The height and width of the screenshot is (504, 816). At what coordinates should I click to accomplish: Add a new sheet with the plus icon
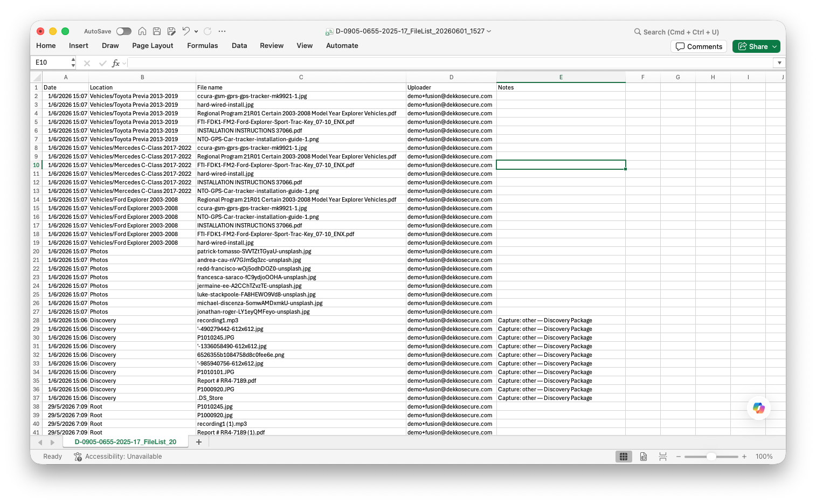199,442
